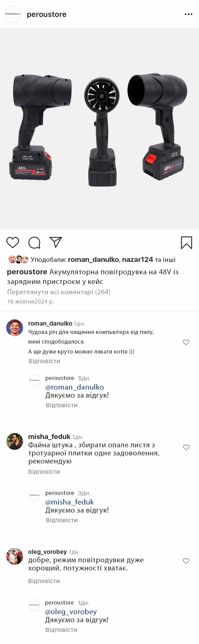Viewport: 199px width, 644px height.
Task: Open peroustore profile logo in header
Action: pyautogui.click(x=13, y=14)
